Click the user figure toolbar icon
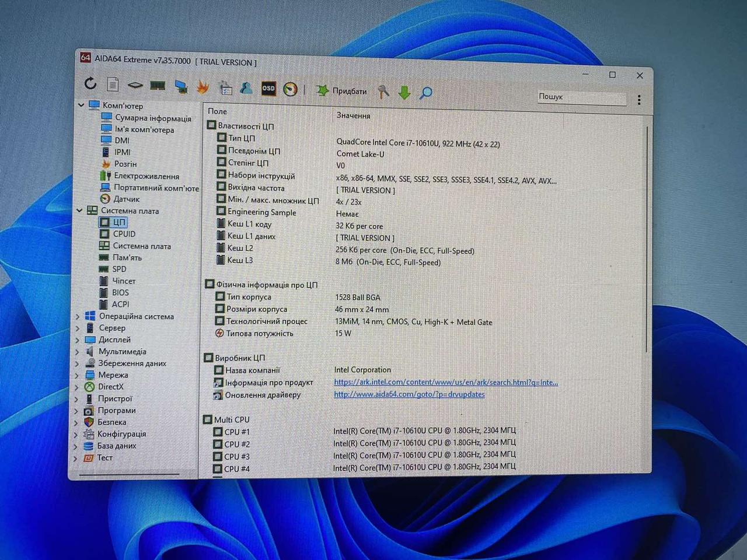This screenshot has height=560, width=747. point(246,87)
